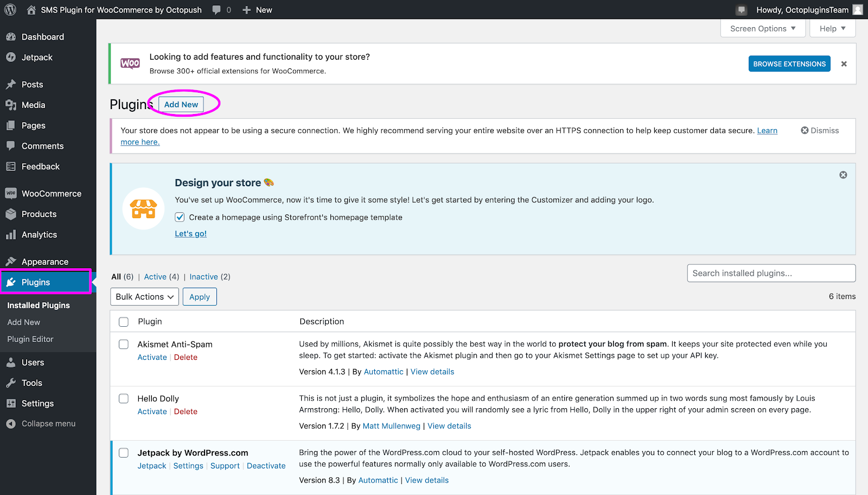The image size is (868, 495).
Task: Click the WordPress logo in admin bar
Action: coord(10,10)
